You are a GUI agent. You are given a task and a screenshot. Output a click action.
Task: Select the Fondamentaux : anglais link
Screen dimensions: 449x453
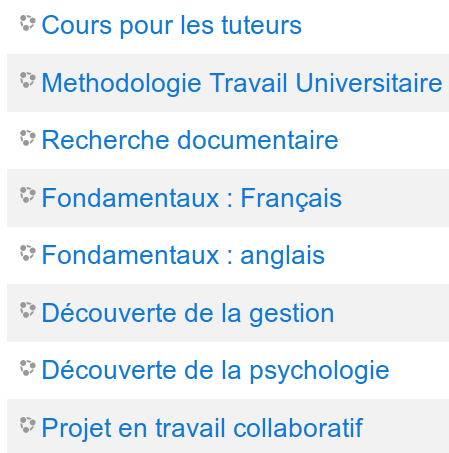(x=183, y=255)
